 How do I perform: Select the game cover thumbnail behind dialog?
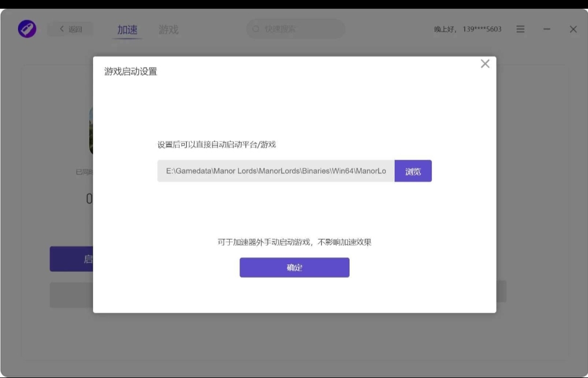pyautogui.click(x=91, y=131)
